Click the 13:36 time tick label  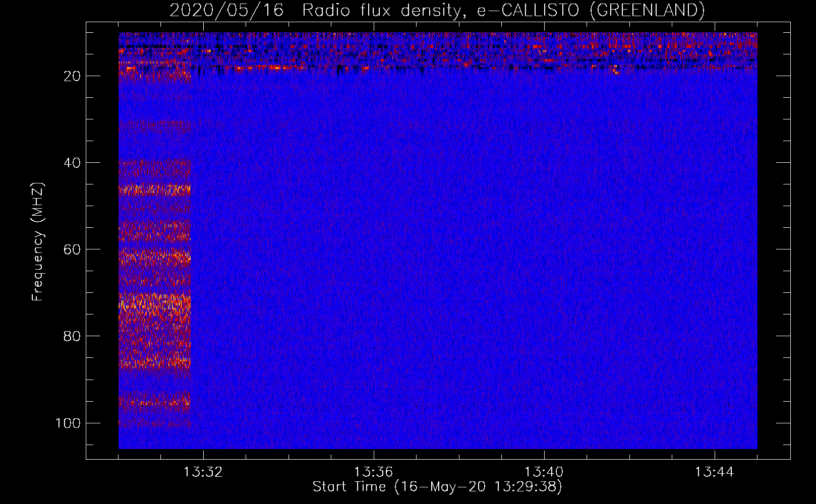pos(373,472)
